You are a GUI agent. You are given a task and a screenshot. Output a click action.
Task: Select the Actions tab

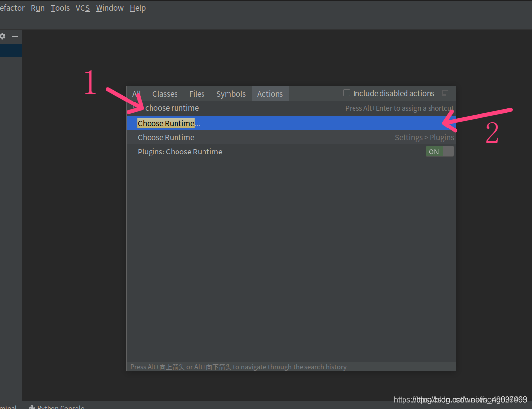[x=270, y=94]
